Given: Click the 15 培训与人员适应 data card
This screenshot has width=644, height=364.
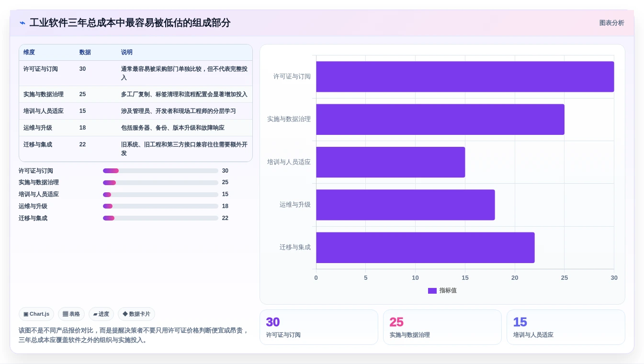Looking at the screenshot, I should [566, 327].
